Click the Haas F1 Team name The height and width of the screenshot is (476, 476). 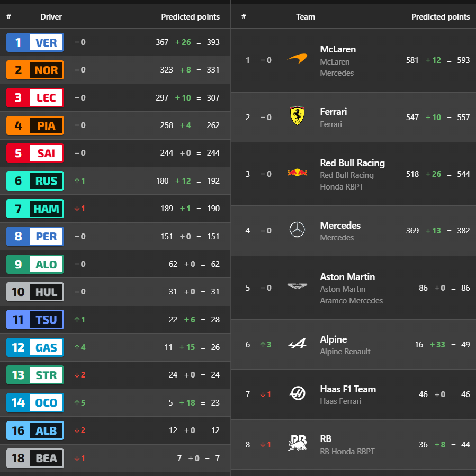[348, 389]
